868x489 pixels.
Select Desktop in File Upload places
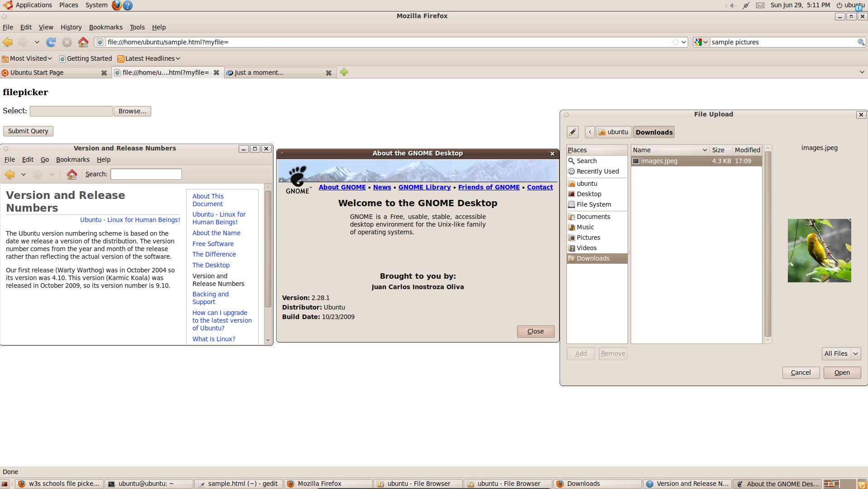click(x=597, y=194)
